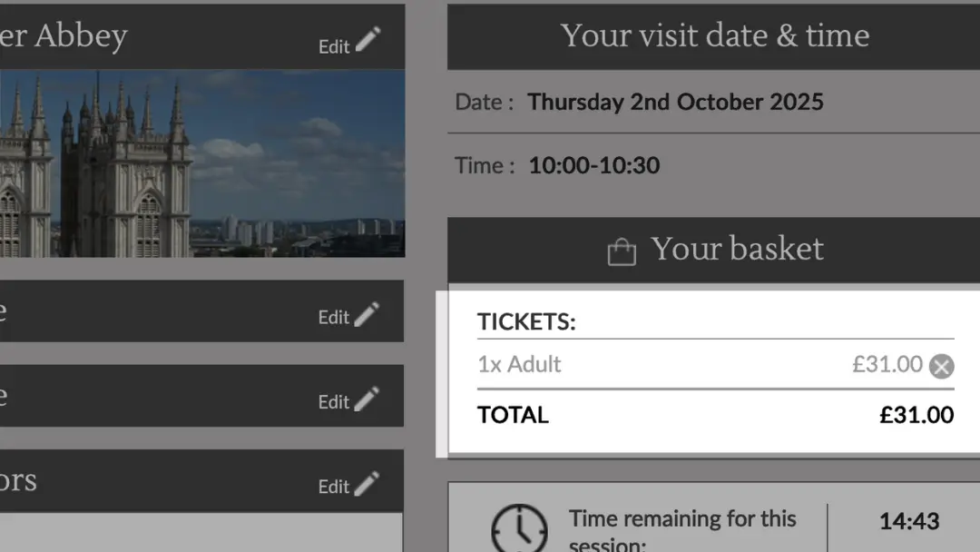The height and width of the screenshot is (552, 980).
Task: Click the bold TOTAL price £31.00
Action: tap(916, 415)
